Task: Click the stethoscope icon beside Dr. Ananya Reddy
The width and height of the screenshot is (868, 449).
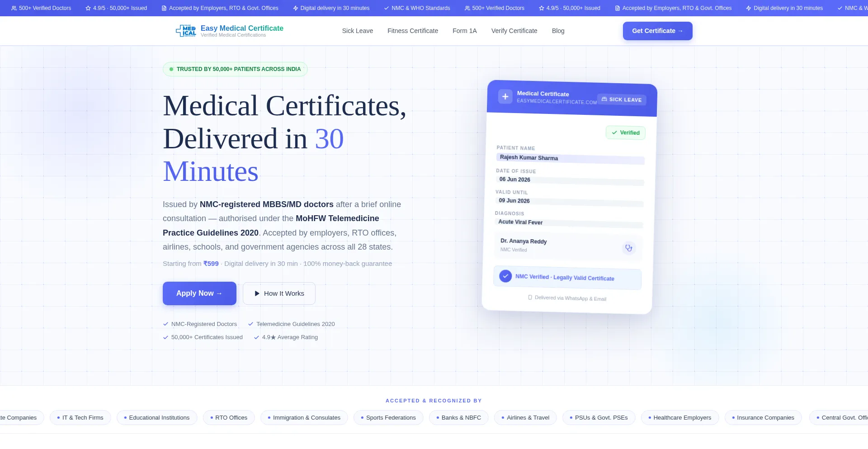Action: tap(628, 248)
